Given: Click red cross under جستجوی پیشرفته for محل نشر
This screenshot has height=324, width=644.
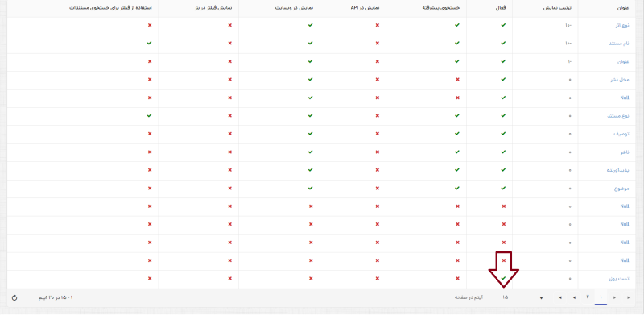Looking at the screenshot, I should [457, 80].
